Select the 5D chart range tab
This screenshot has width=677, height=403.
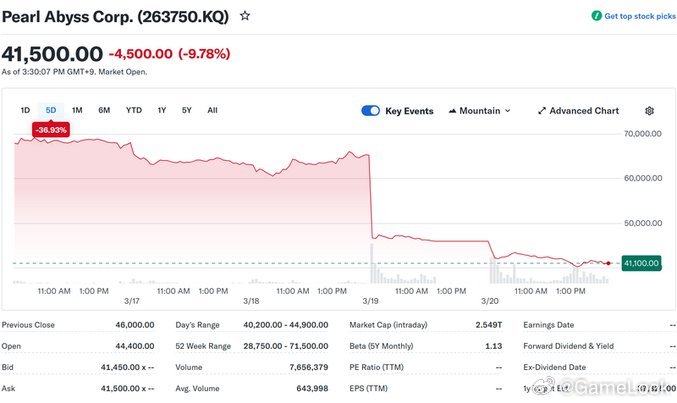(x=51, y=110)
